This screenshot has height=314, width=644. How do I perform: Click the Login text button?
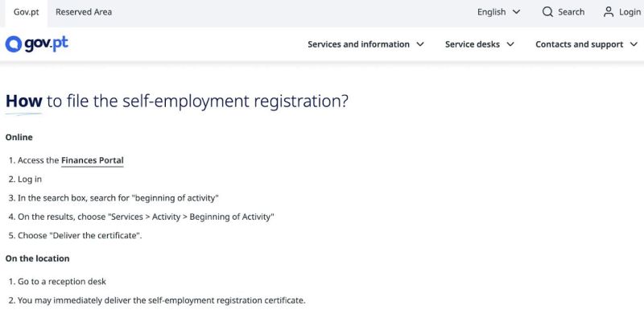coord(630,12)
